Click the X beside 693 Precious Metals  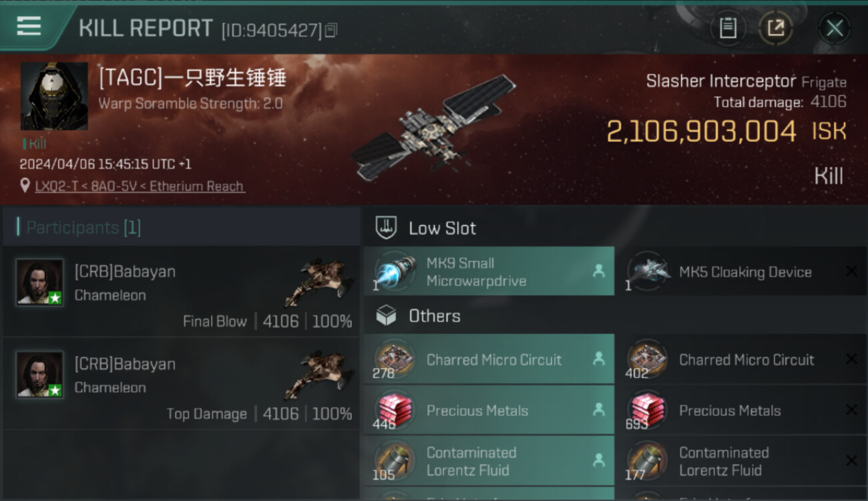[851, 410]
